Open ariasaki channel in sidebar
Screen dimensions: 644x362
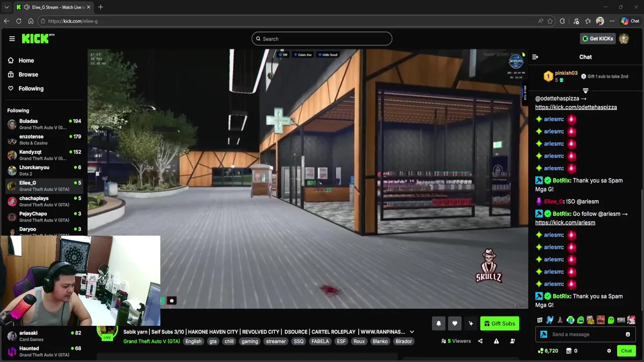point(44,336)
